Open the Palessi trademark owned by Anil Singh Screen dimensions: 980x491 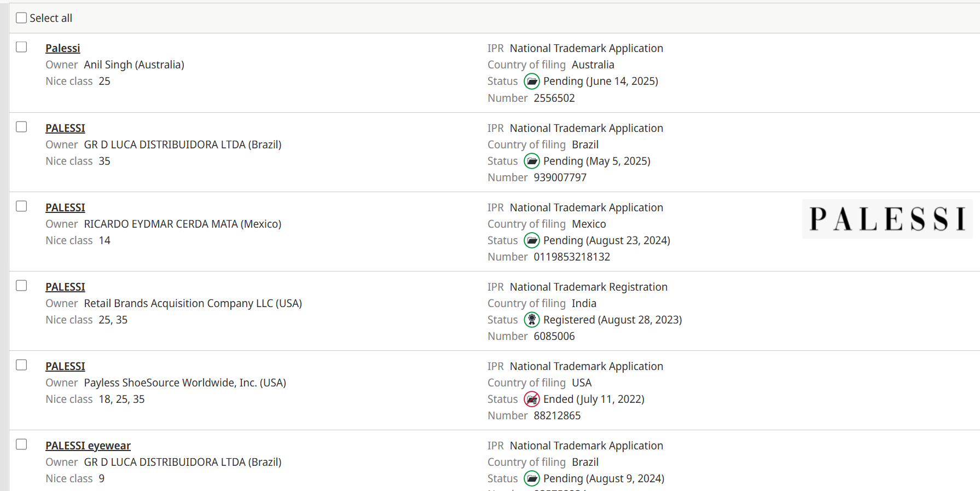coord(62,48)
